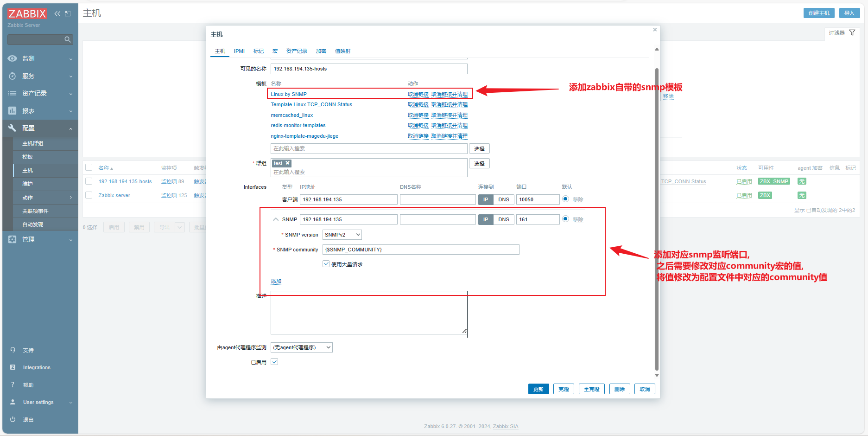
Task: Remove the test group tag via its x icon
Action: [x=288, y=163]
